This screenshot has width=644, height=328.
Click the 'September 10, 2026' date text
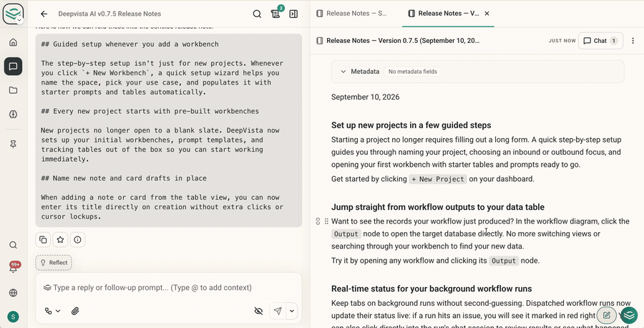tap(366, 97)
